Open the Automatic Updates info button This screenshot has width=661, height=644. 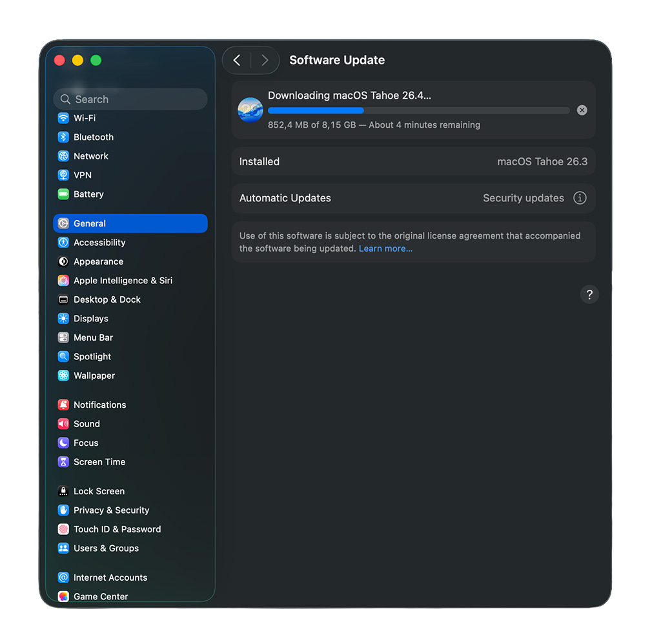(580, 197)
